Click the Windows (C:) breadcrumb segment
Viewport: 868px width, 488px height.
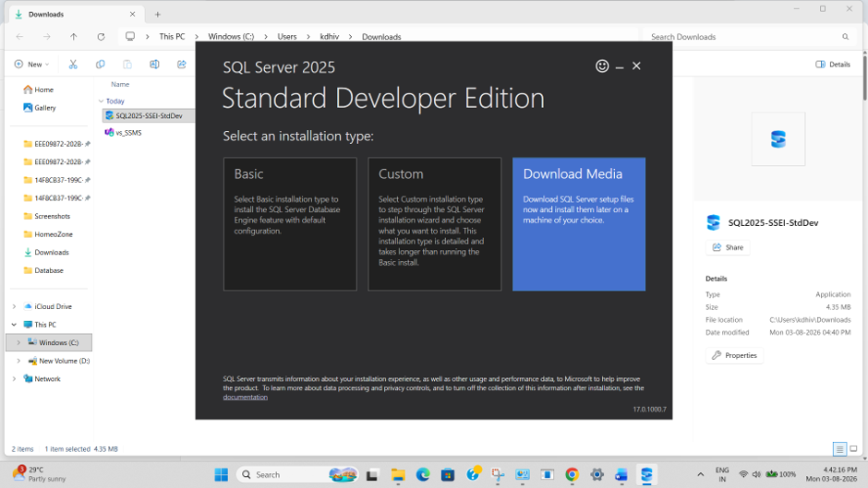231,37
